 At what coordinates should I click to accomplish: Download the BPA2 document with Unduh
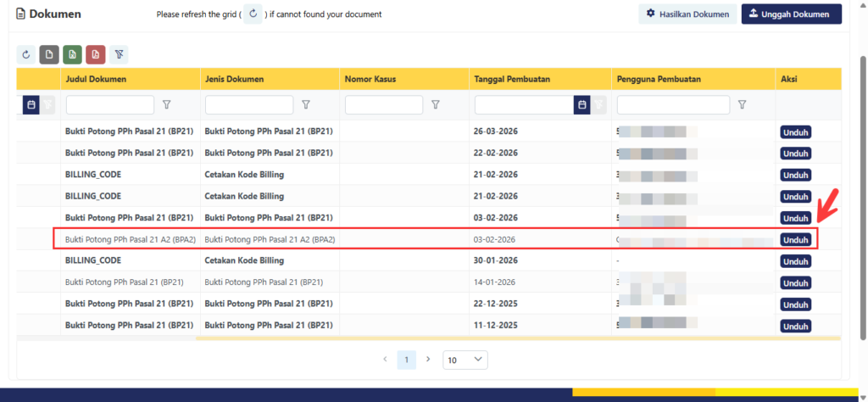(795, 239)
